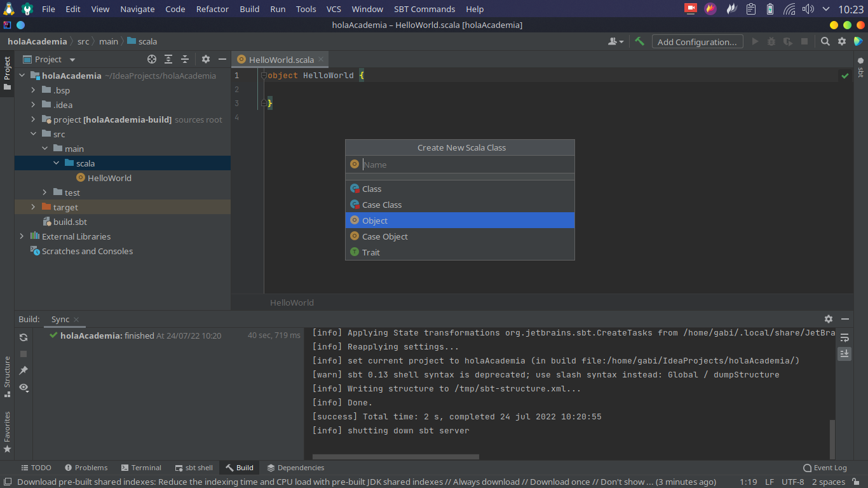
Task: Minimize the Build tool window
Action: [x=845, y=319]
